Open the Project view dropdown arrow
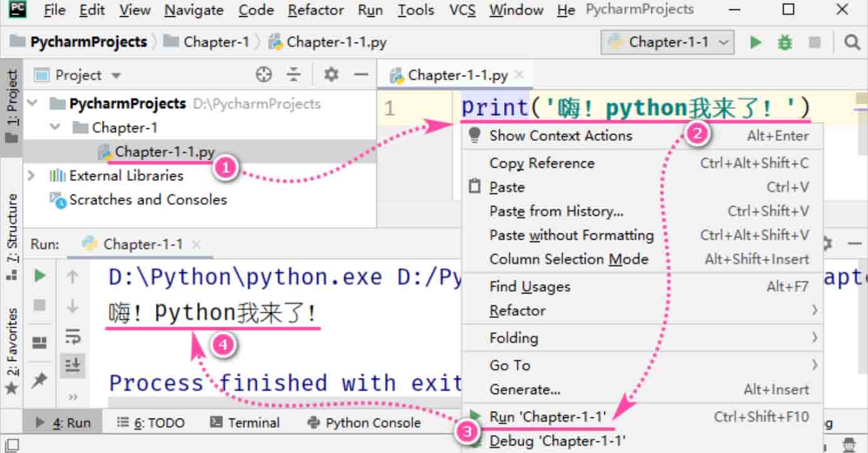Image resolution: width=868 pixels, height=453 pixels. coord(115,76)
